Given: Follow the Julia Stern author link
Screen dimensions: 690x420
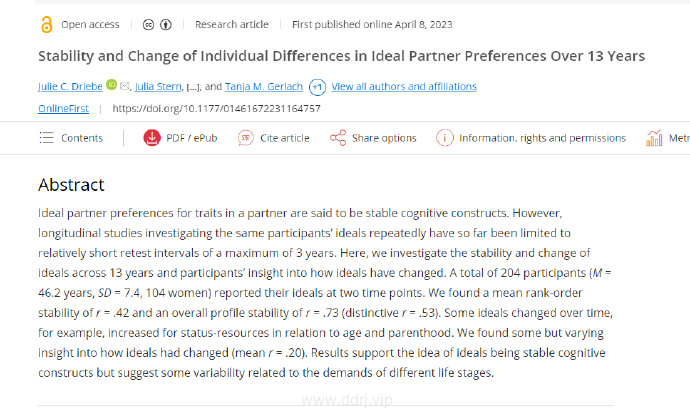Looking at the screenshot, I should 158,86.
